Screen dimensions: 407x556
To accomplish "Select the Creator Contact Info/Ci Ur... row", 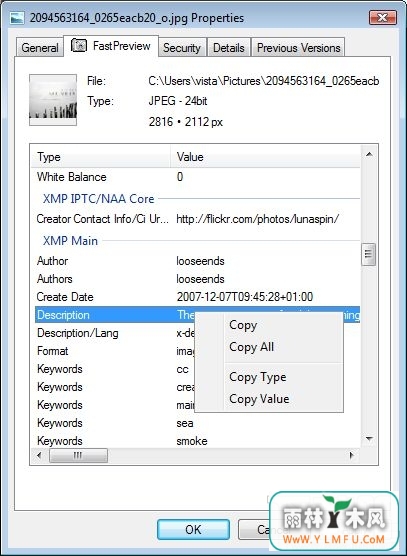I will (197, 219).
